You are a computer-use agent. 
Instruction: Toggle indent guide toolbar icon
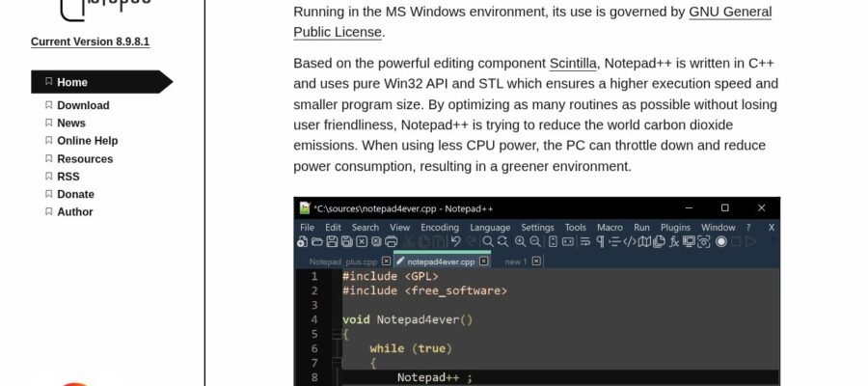point(614,241)
